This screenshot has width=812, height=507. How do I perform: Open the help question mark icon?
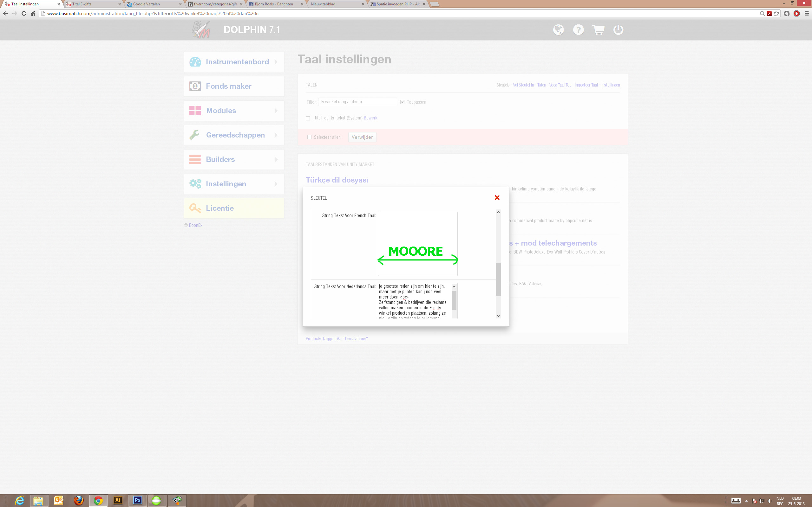578,30
